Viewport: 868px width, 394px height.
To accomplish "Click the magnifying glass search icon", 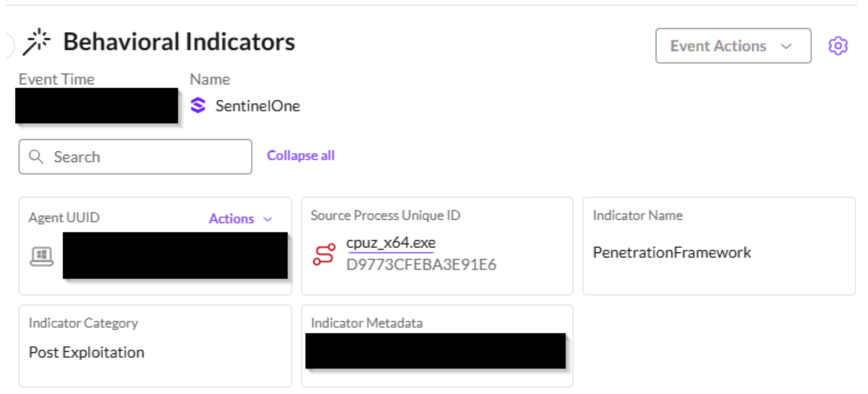I will [36, 157].
